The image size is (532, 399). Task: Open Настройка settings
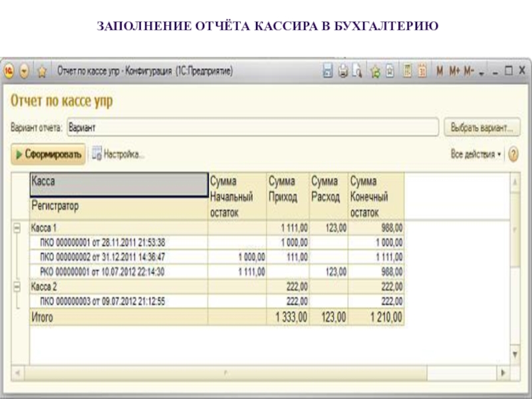pyautogui.click(x=118, y=154)
